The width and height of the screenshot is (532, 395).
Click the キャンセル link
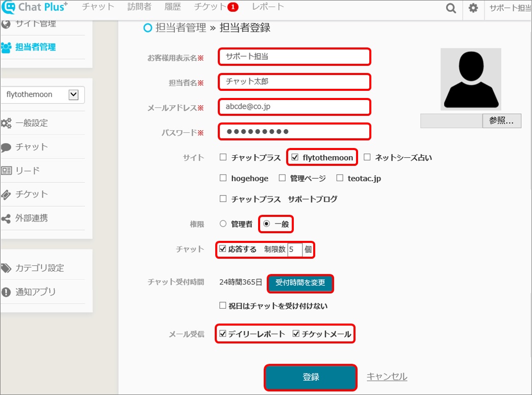pos(387,376)
